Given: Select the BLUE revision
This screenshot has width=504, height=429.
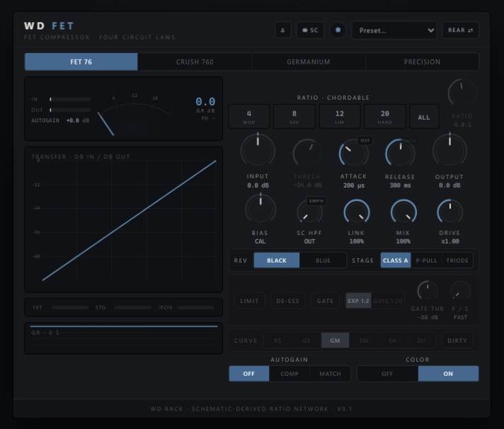Looking at the screenshot, I should point(323,261).
